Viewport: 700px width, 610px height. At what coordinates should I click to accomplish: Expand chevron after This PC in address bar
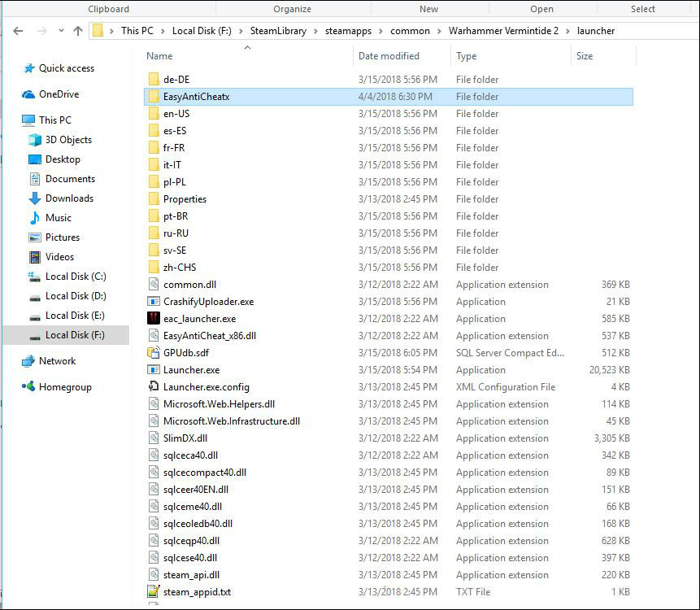[x=163, y=31]
